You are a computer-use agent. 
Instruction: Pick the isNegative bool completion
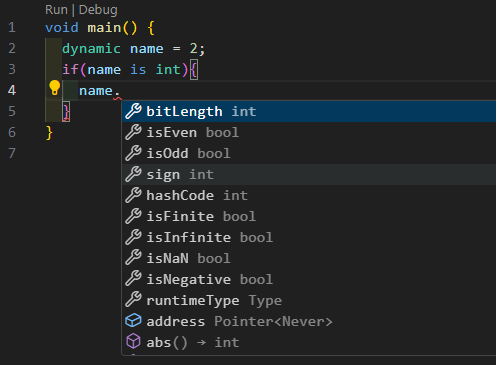tap(309, 279)
